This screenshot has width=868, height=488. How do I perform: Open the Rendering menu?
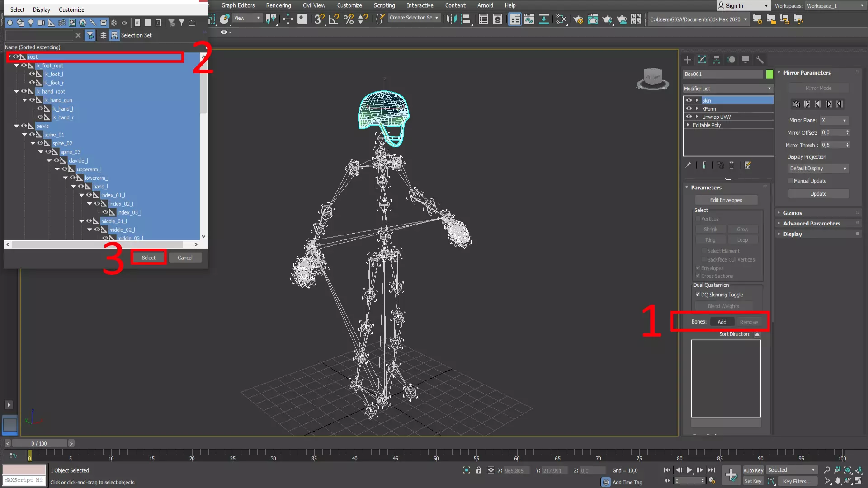278,5
